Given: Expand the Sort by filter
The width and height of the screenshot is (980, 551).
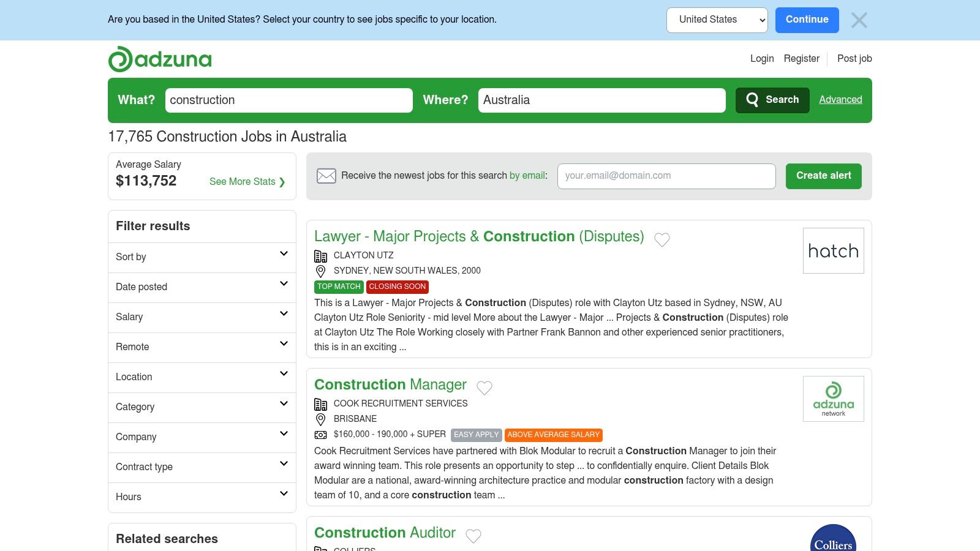Looking at the screenshot, I should coord(202,257).
